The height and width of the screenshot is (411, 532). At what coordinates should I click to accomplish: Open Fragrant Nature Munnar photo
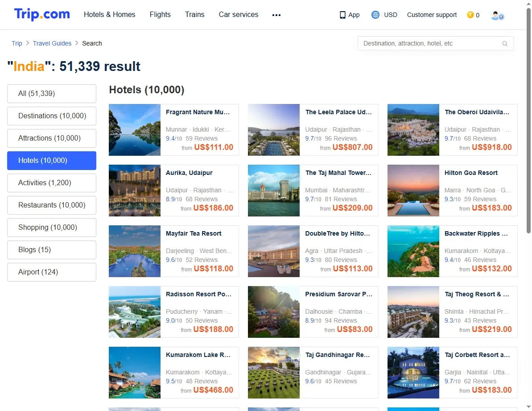135,130
